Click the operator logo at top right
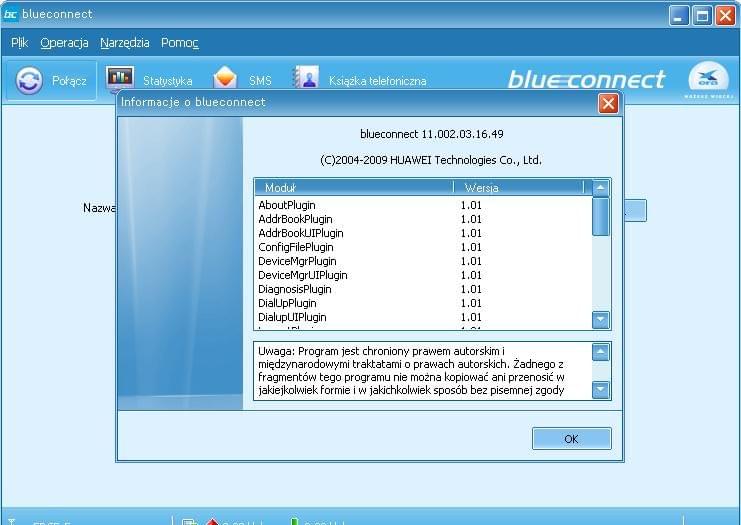Image resolution: width=741 pixels, height=525 pixels. click(x=708, y=80)
